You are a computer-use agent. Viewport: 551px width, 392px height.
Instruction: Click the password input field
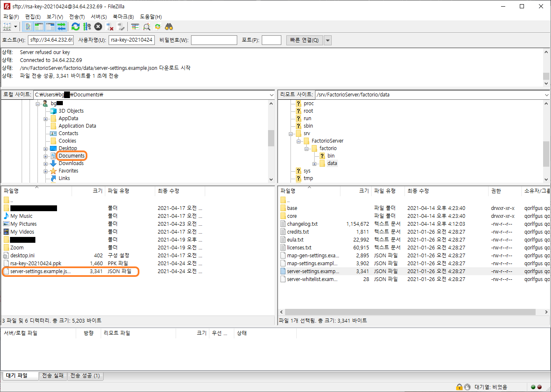[214, 40]
